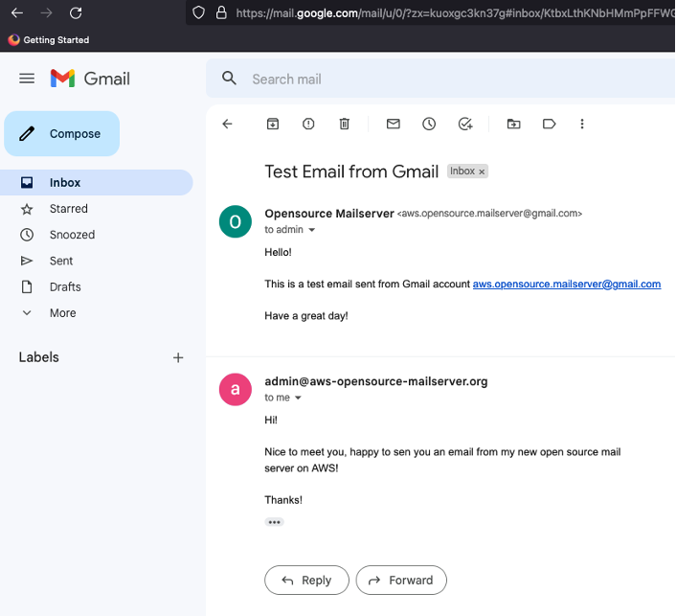Screen dimensions: 676x616
Task: Click the 'Thanks!' line in reply
Action: 283,500
